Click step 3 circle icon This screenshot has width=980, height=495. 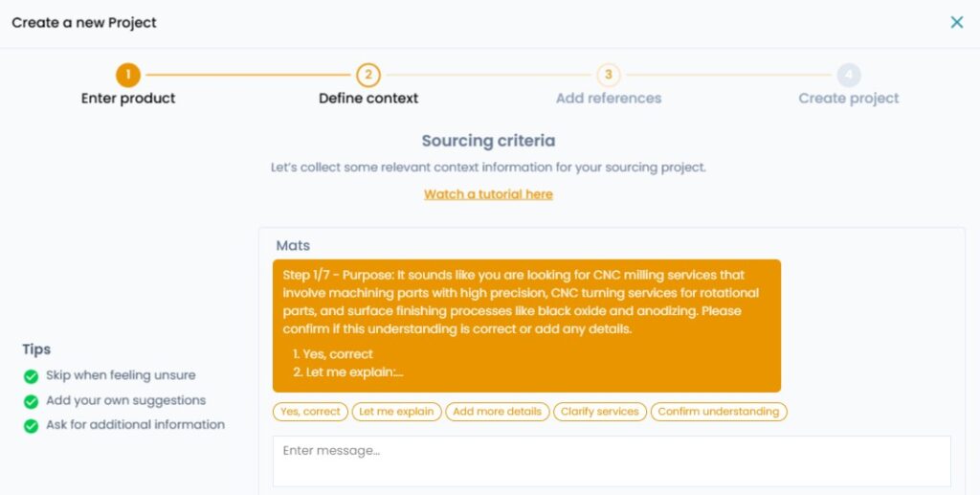click(x=609, y=75)
